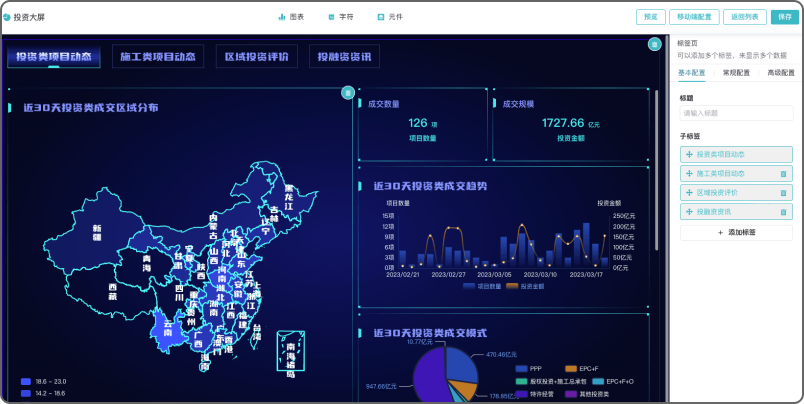Toggle 特许经营 legend item

(533, 394)
